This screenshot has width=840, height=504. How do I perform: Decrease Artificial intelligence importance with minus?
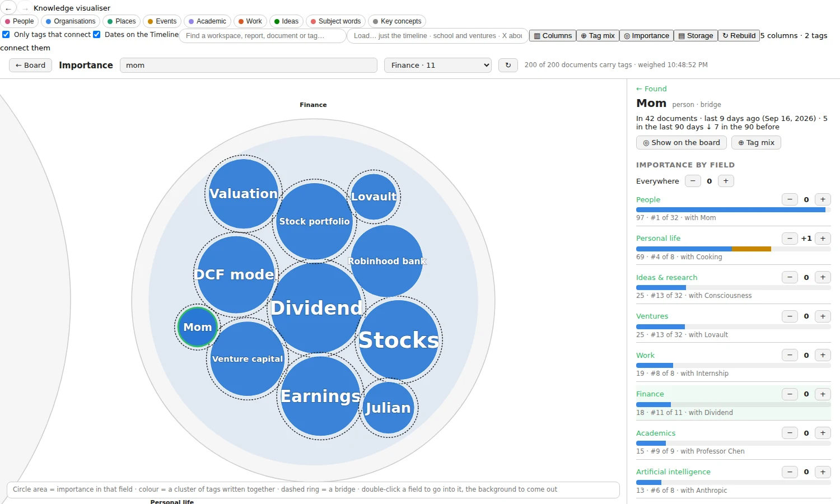tap(790, 472)
